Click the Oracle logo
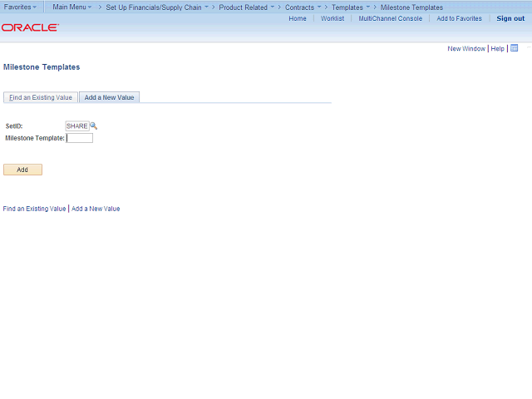The height and width of the screenshot is (399, 532). pos(30,27)
